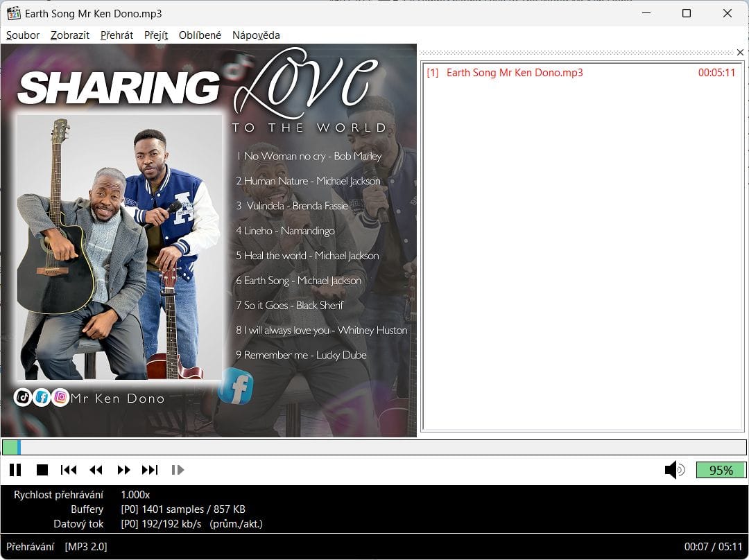Stop playback with the square button
The image size is (749, 560).
pyautogui.click(x=42, y=470)
